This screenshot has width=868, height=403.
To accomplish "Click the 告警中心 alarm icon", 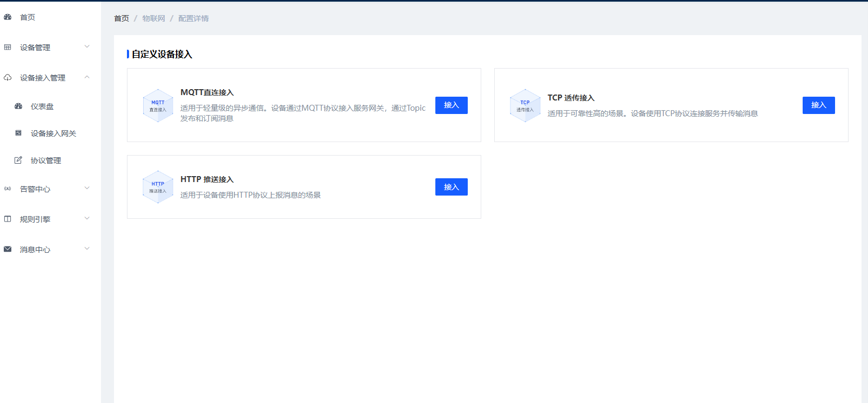I will [8, 189].
